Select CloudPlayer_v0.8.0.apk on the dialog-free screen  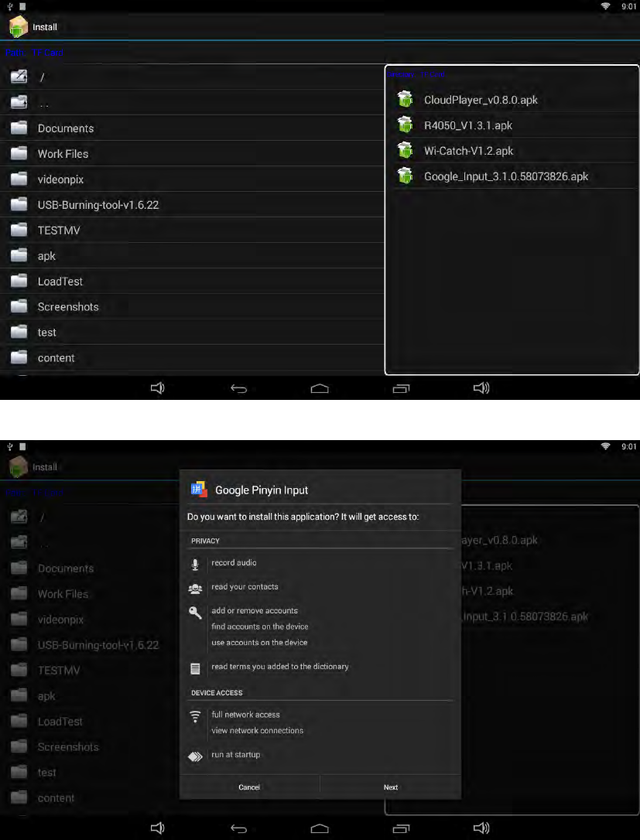point(514,100)
